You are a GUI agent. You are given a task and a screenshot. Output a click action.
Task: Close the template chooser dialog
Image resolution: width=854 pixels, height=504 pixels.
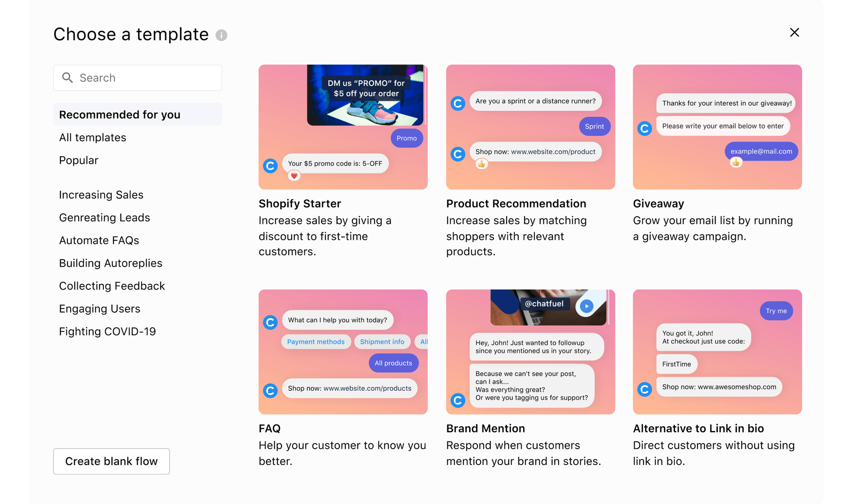[794, 32]
